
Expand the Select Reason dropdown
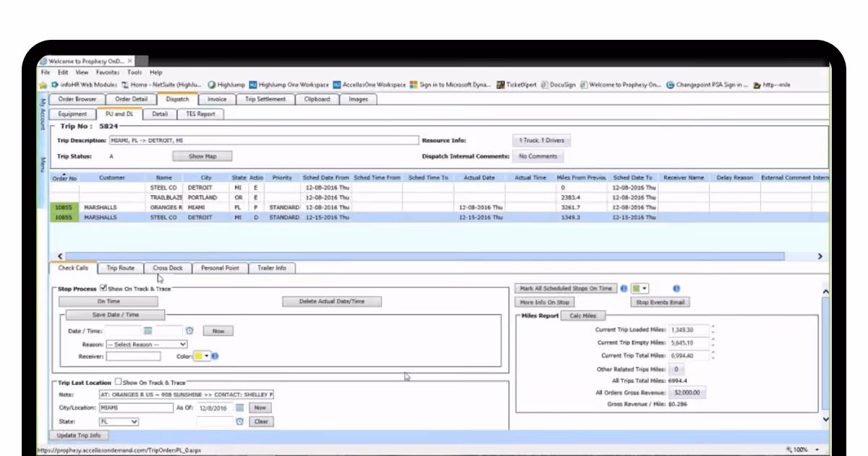click(147, 345)
